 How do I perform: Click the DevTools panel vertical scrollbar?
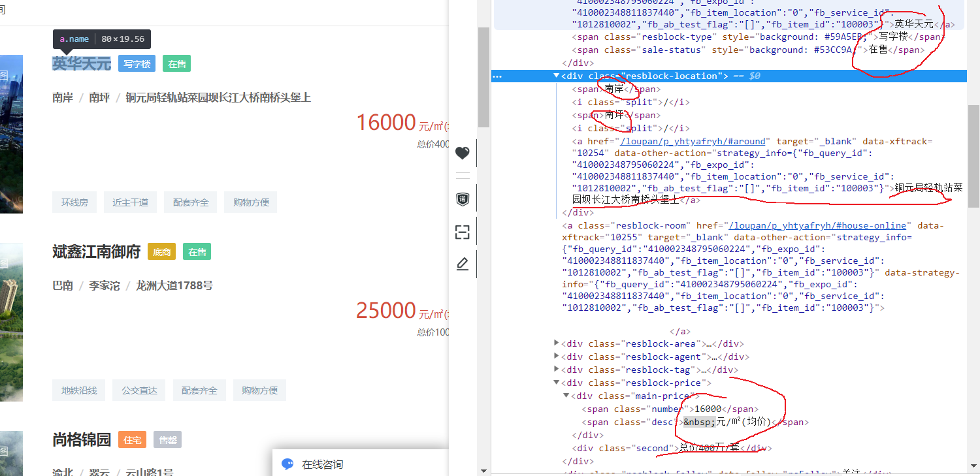973,157
